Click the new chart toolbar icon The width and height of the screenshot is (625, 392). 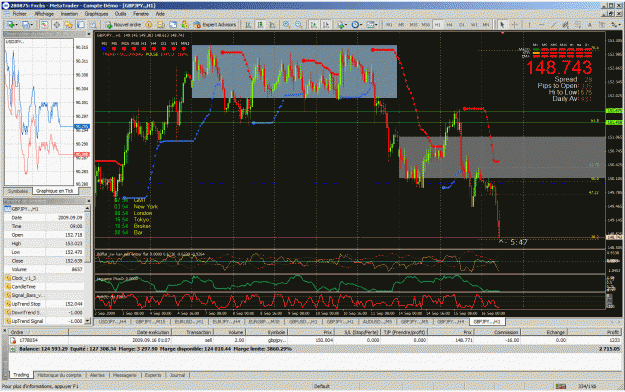(x=10, y=25)
